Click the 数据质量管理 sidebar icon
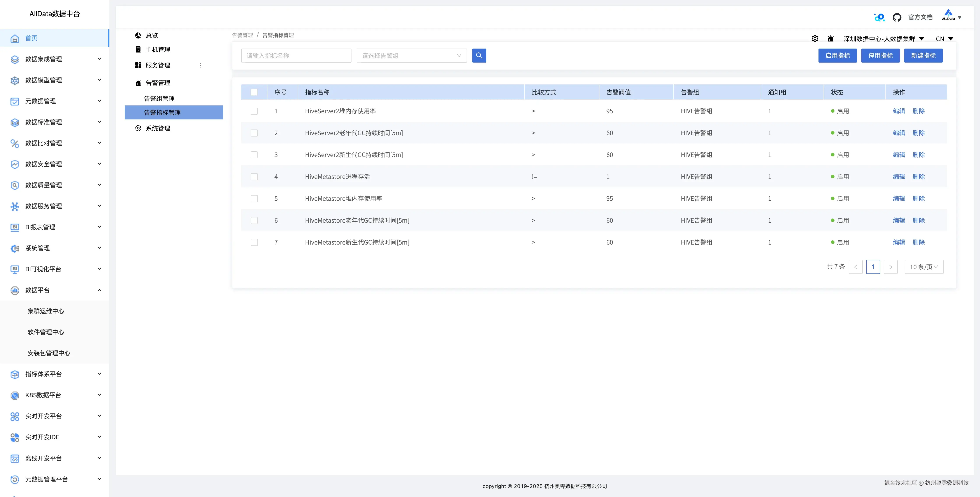The width and height of the screenshot is (980, 497). 15,185
